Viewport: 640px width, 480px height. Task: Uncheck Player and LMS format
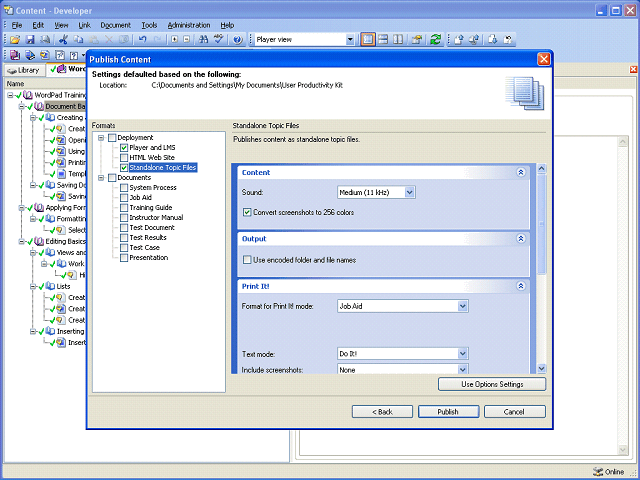tap(124, 148)
